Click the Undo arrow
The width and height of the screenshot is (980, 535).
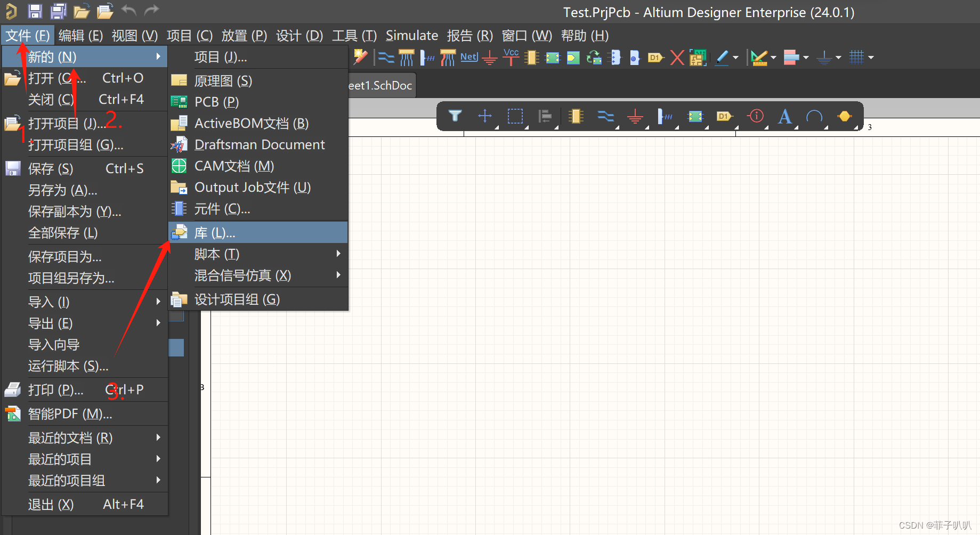click(128, 10)
